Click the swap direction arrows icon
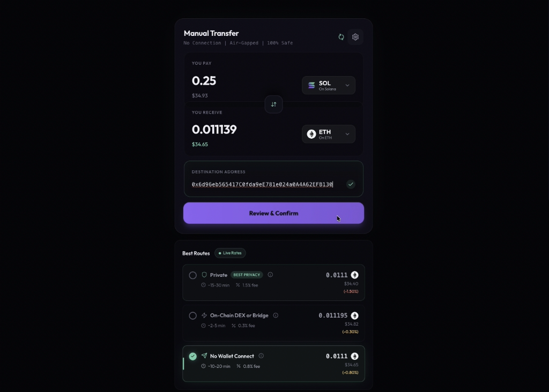 (273, 104)
